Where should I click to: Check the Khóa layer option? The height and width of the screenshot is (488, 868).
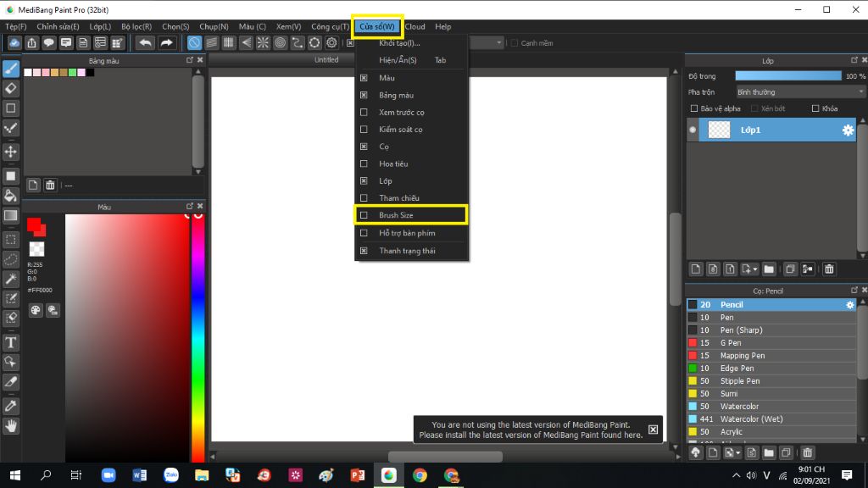(815, 108)
